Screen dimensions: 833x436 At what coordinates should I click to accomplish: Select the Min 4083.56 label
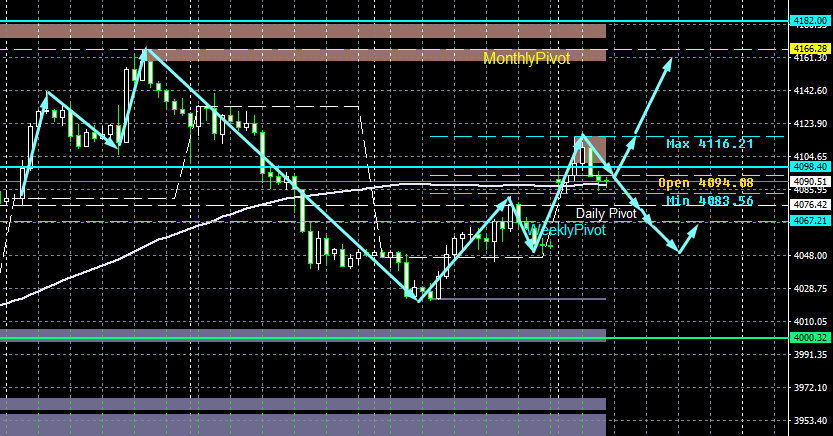(710, 201)
